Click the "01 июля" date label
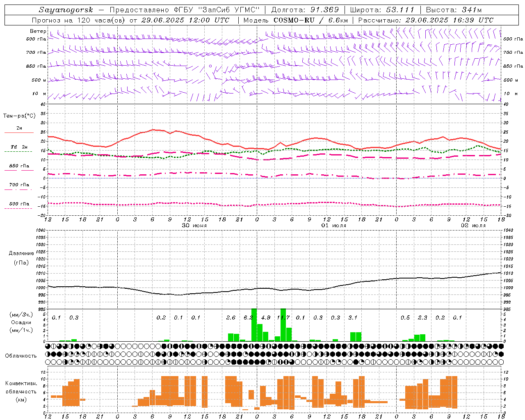525x420 pixels. coord(334,226)
